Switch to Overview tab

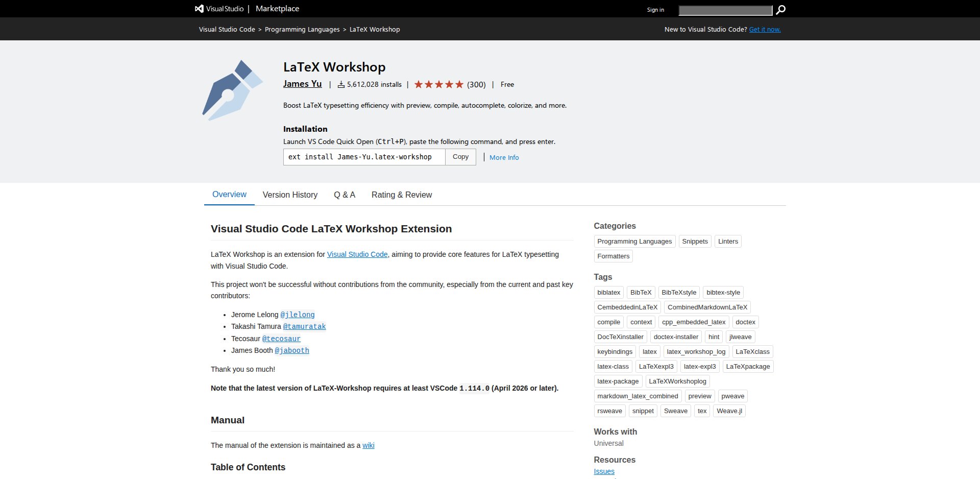point(229,195)
